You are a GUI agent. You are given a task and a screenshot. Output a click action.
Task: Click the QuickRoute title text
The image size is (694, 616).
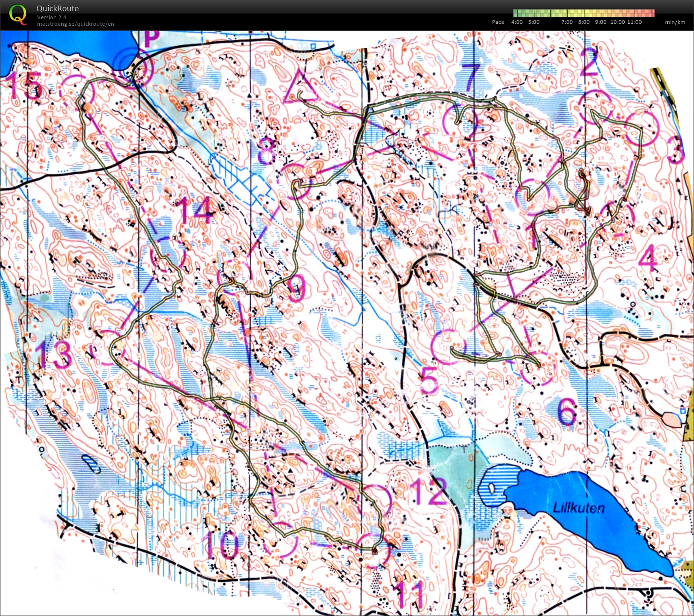pos(58,8)
